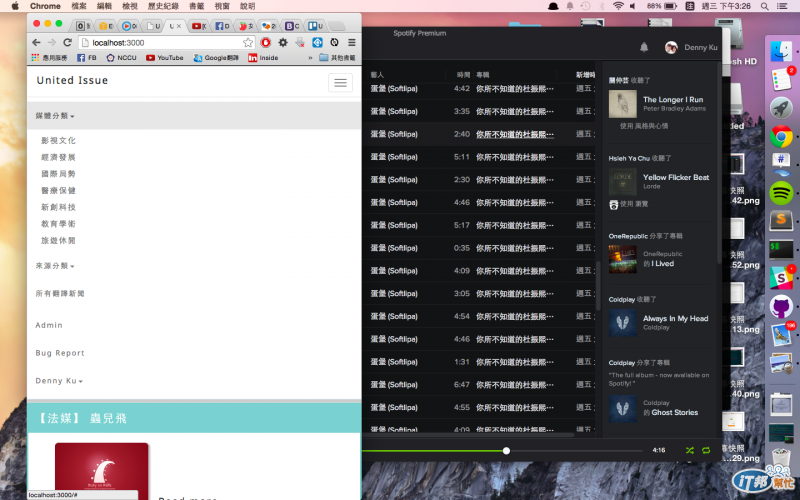
Task: Open Launchpad rocket icon in the Dock
Action: (781, 108)
